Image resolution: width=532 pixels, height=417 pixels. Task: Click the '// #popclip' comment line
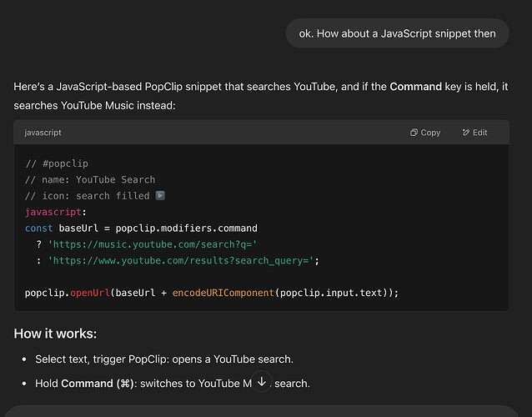(57, 163)
